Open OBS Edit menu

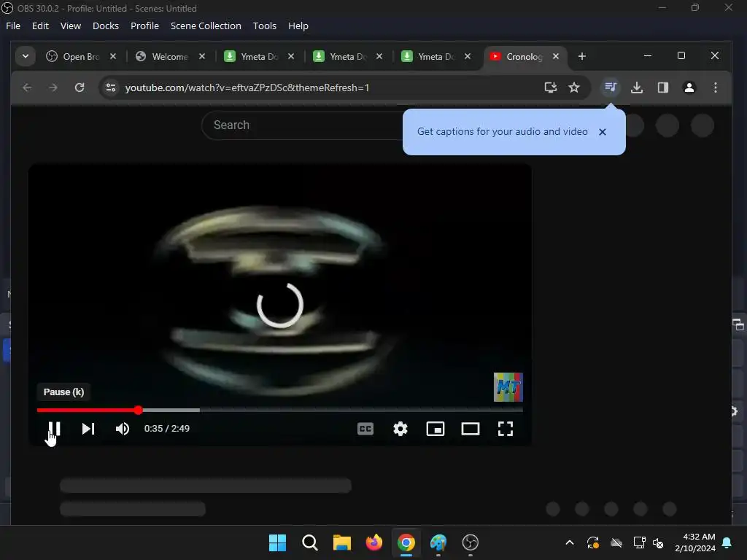pyautogui.click(x=41, y=26)
